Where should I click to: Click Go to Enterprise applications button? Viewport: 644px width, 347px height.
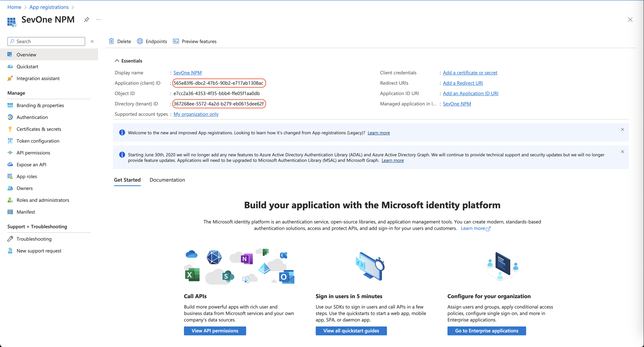pyautogui.click(x=487, y=331)
